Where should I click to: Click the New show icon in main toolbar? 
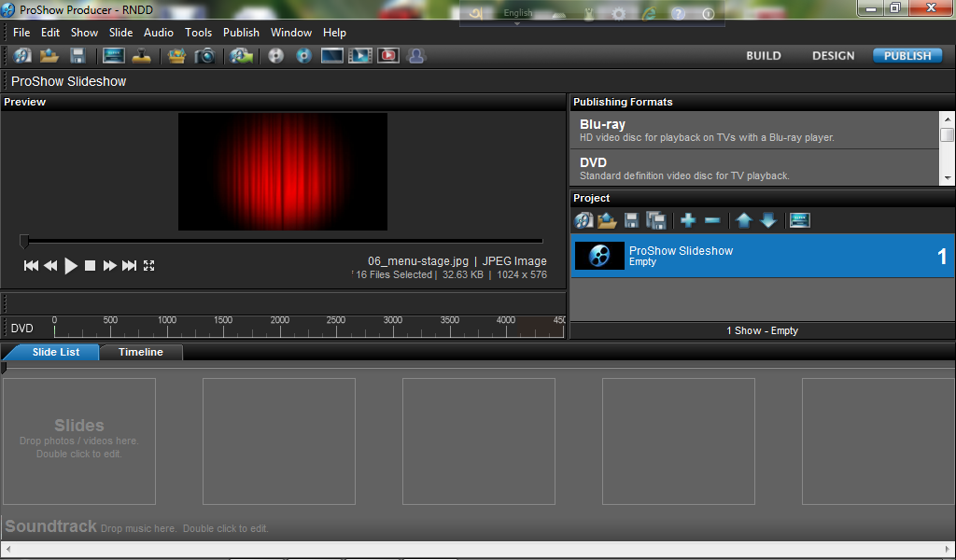(22, 56)
